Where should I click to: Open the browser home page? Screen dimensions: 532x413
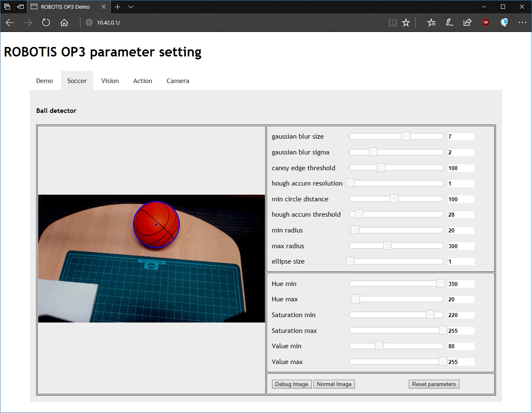pos(64,23)
